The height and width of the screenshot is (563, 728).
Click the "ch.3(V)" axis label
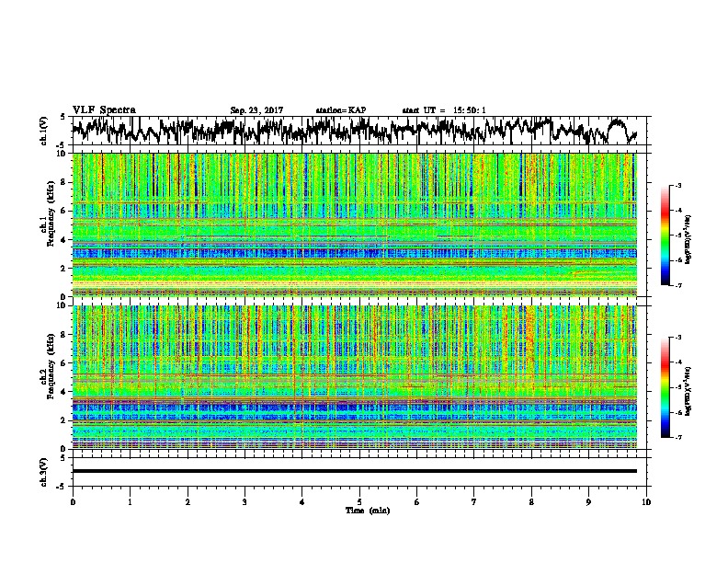tap(43, 472)
